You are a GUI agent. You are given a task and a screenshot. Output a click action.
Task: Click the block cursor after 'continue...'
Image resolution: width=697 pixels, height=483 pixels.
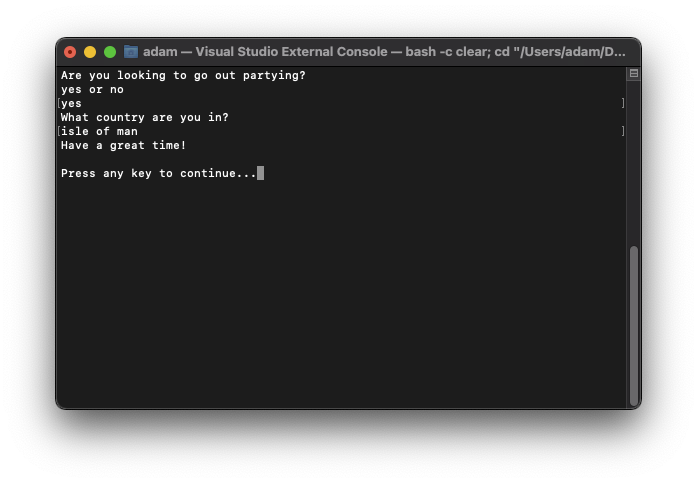260,173
